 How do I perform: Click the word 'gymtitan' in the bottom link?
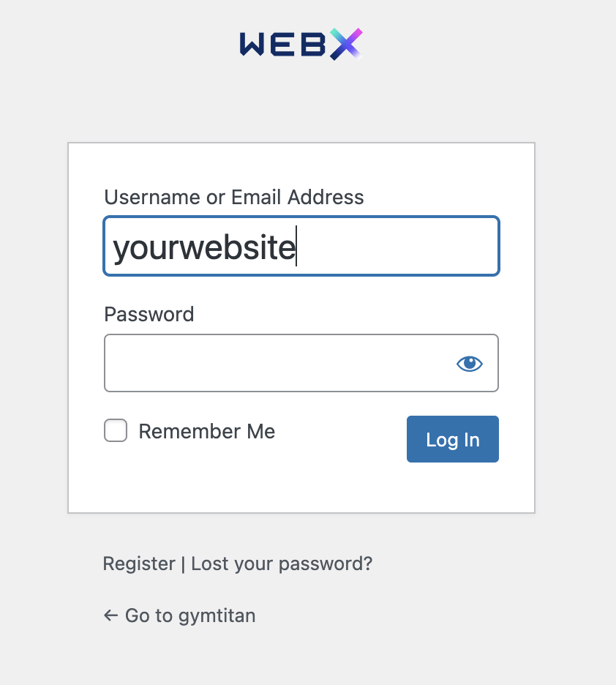pyautogui.click(x=217, y=616)
